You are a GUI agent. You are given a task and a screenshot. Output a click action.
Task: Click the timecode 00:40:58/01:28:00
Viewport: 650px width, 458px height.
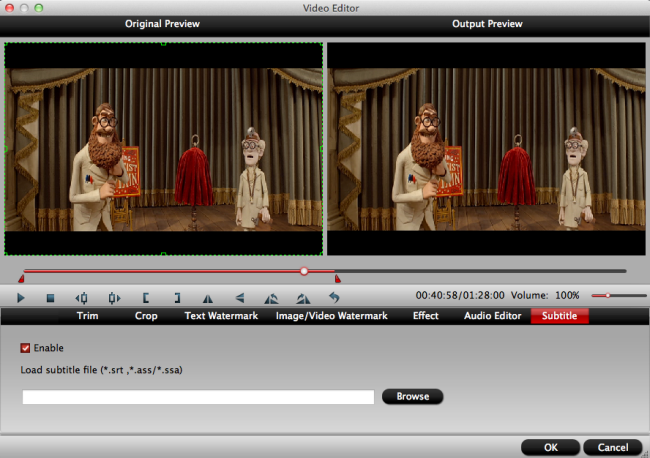point(460,296)
